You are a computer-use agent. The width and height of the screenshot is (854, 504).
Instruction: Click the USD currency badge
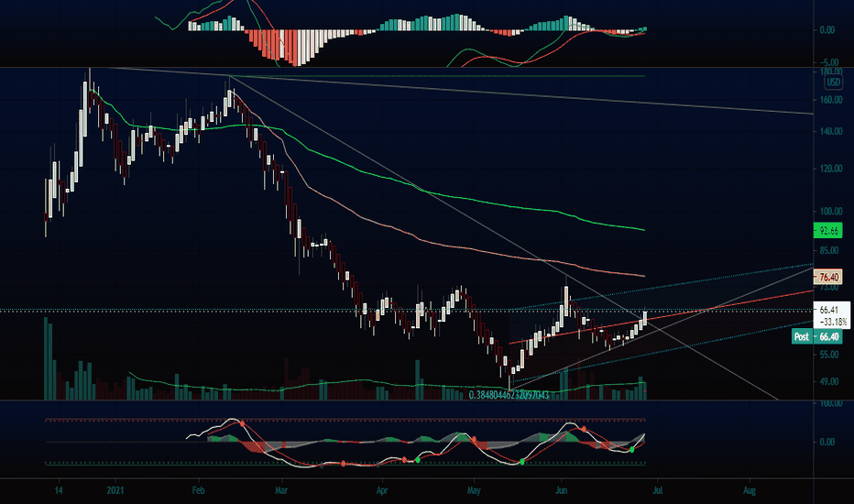coord(833,82)
